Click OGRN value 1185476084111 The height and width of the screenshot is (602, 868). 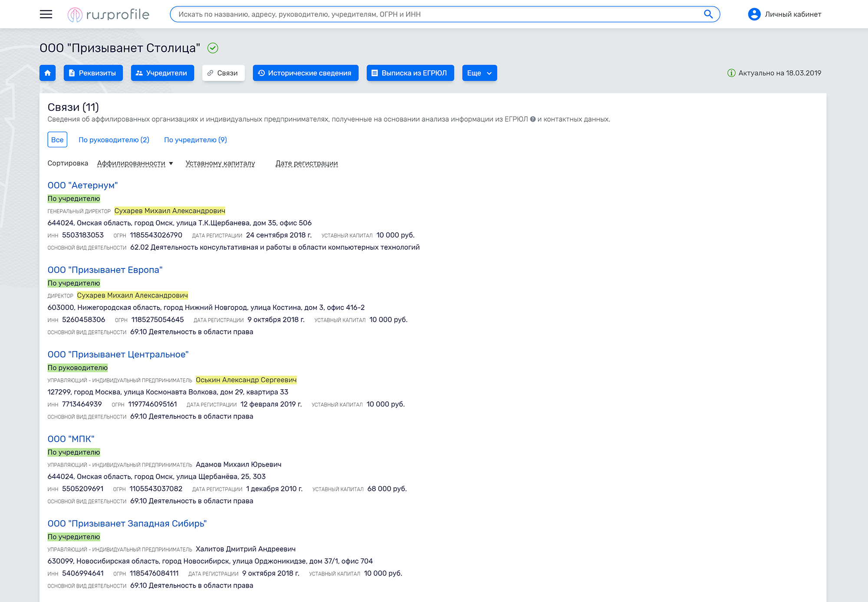pos(154,573)
